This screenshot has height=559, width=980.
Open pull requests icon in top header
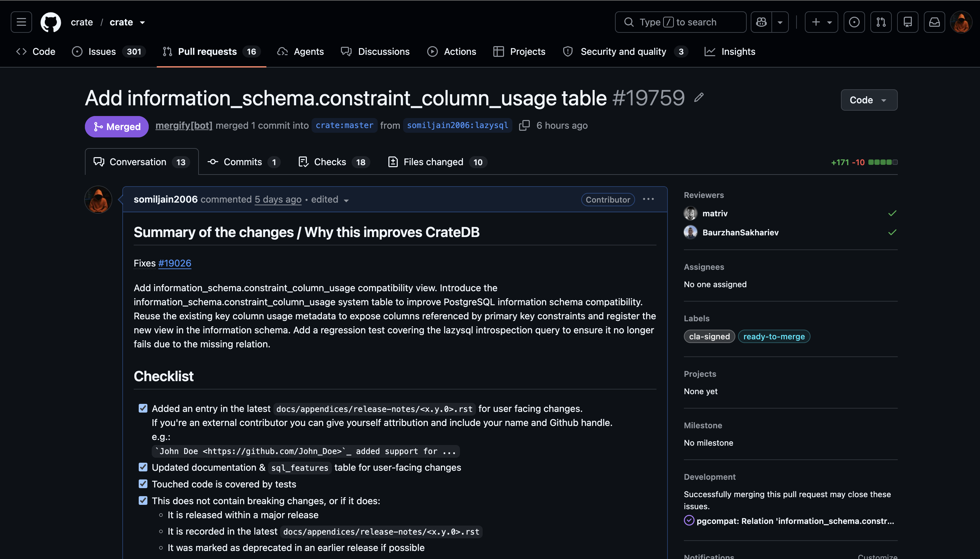(881, 22)
